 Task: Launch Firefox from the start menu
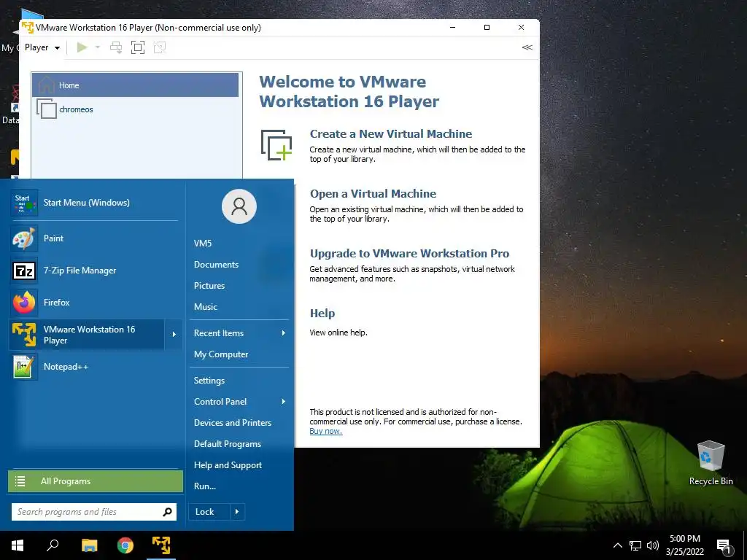point(94,303)
